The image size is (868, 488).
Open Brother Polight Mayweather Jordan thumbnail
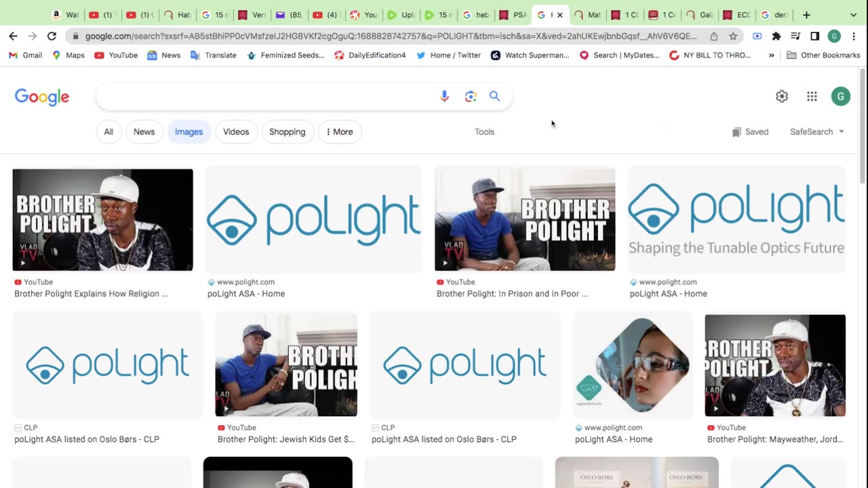pyautogui.click(x=775, y=365)
